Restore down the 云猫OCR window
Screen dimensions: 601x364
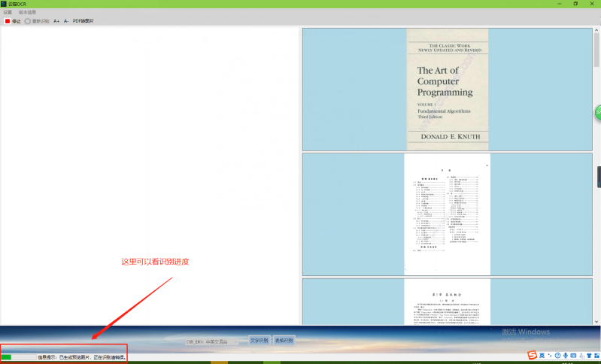[575, 4]
